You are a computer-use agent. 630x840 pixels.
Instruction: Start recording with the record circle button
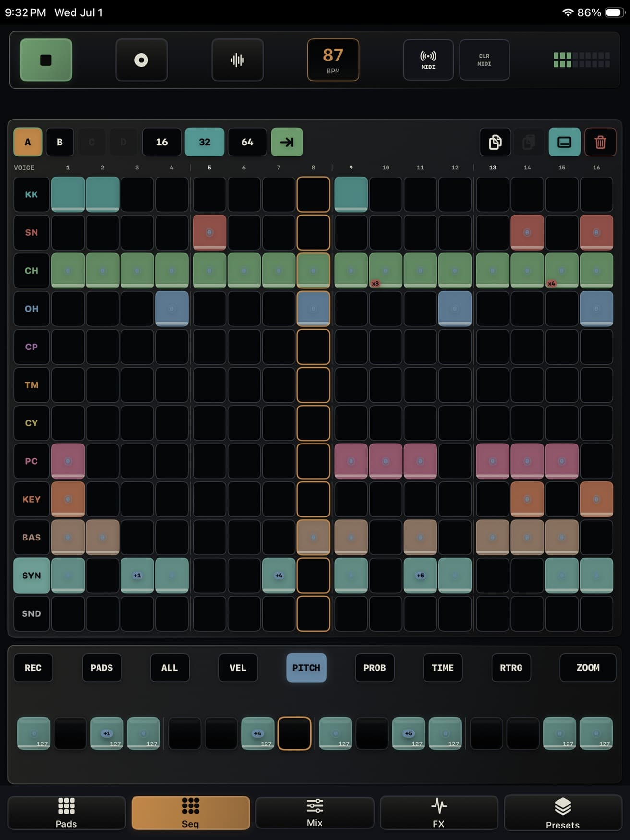click(x=141, y=60)
